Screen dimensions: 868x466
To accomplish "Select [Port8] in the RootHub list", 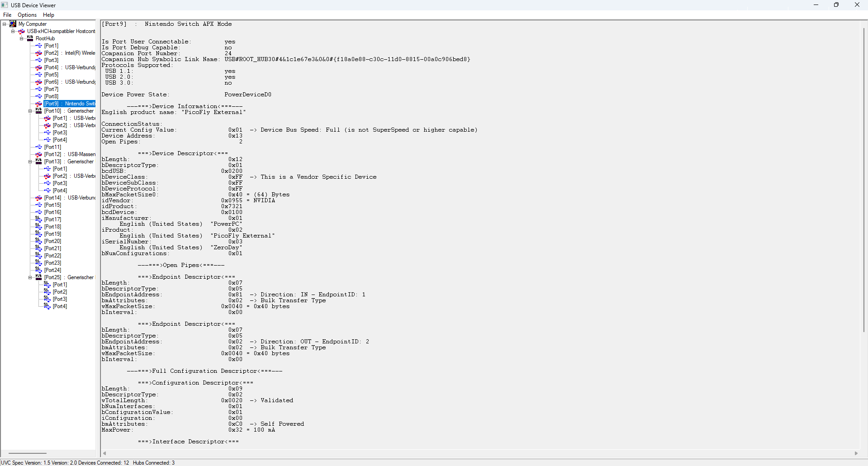I will point(51,96).
